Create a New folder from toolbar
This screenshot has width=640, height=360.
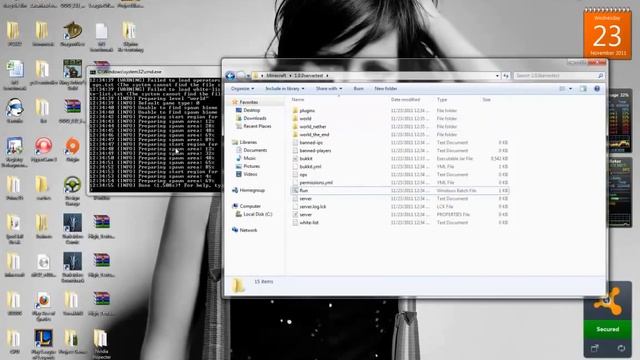[386, 89]
